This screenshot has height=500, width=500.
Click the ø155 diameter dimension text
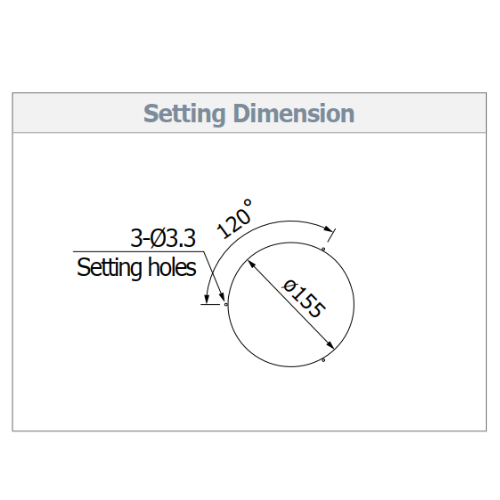click(x=303, y=299)
